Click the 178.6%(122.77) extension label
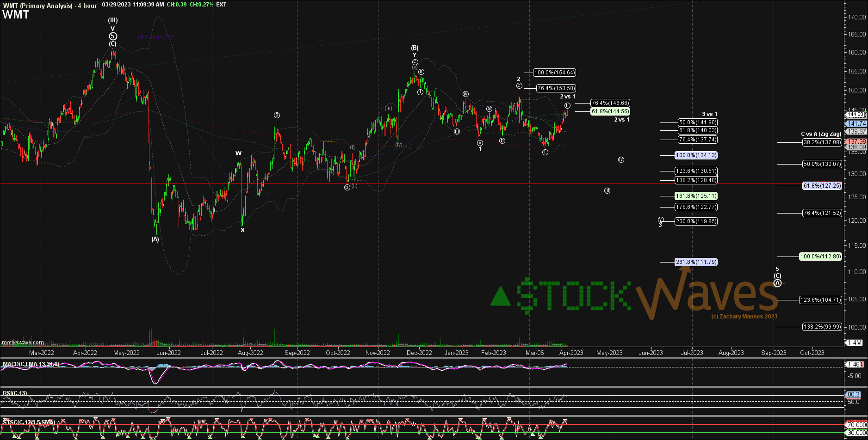The image size is (868, 440). (x=696, y=207)
